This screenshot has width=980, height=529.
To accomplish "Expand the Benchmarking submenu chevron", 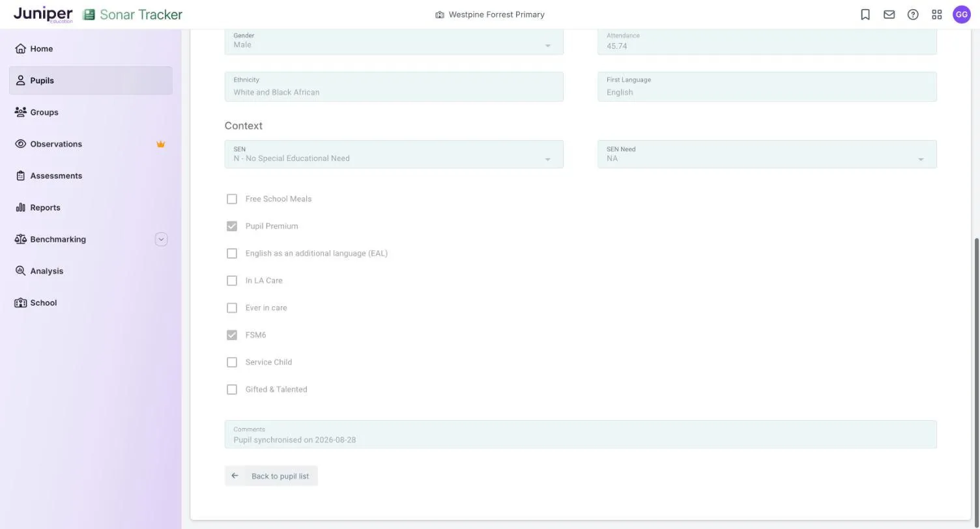I will coord(161,239).
